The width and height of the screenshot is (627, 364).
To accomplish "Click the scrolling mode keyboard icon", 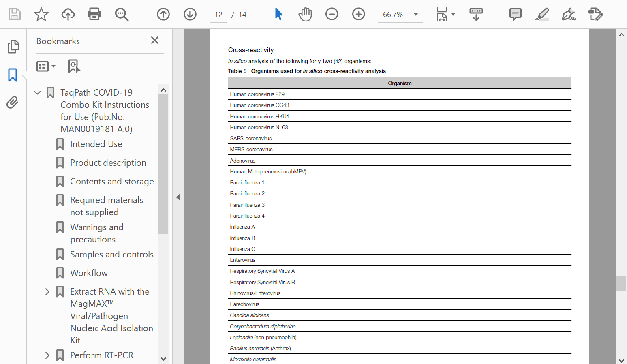I will pyautogui.click(x=476, y=14).
